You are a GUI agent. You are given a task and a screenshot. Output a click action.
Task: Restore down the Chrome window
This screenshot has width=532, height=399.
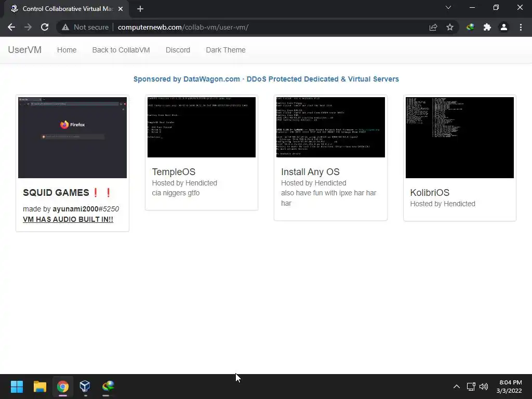(x=496, y=7)
